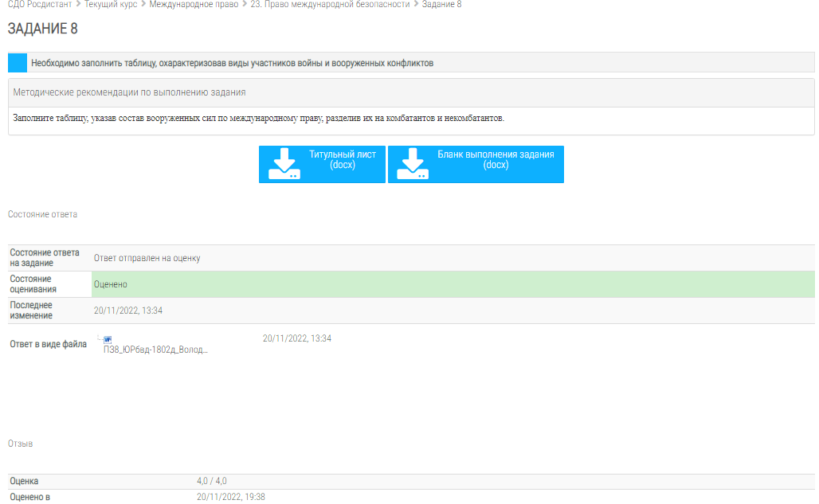
Task: Click the Задание 8 breadcrumb
Action: (x=442, y=4)
